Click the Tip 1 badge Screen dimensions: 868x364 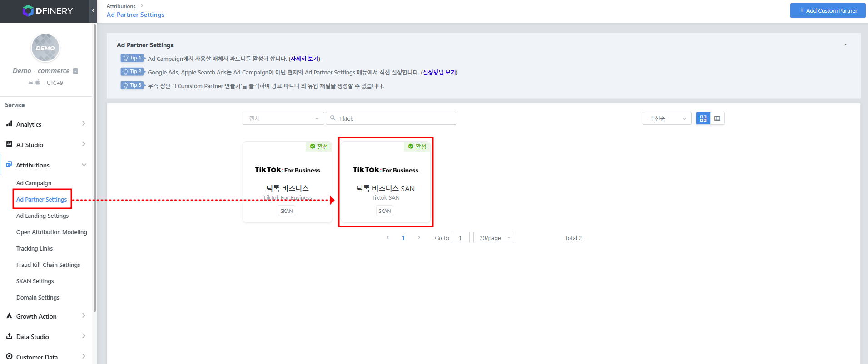[132, 58]
